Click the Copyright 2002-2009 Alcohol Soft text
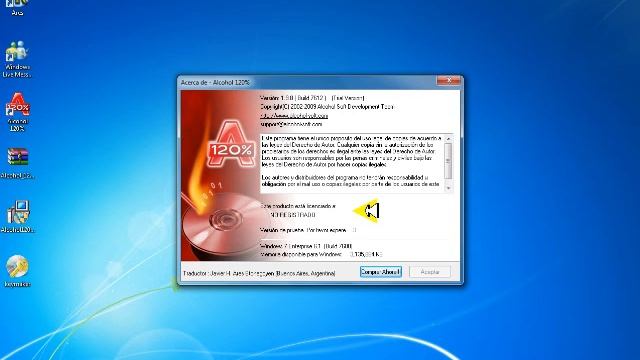Screen dimensions: 640x360 point(327,107)
